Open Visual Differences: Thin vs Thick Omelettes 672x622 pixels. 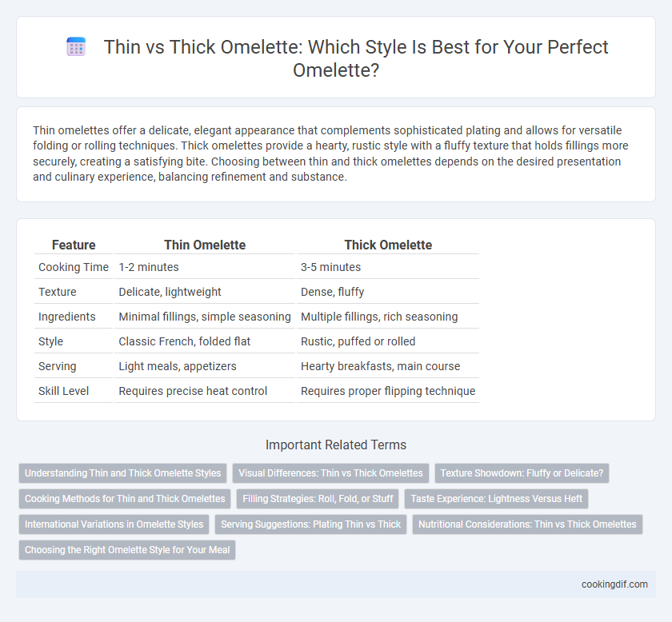[x=330, y=473]
